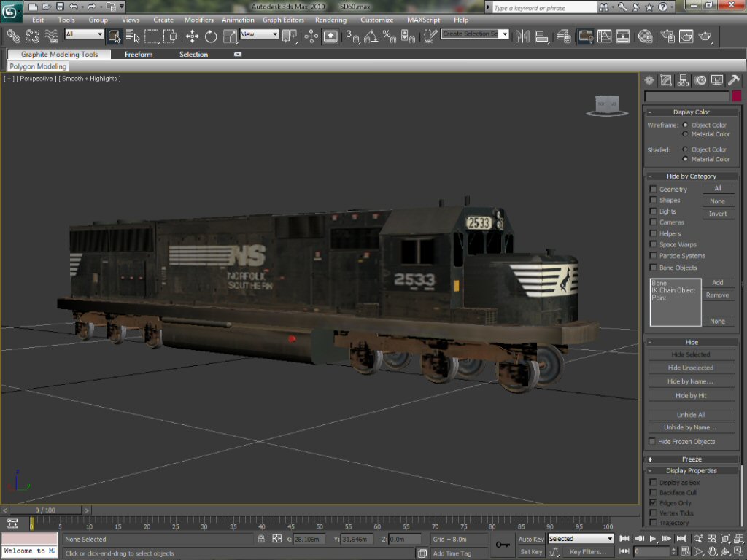Click the Select and Link tool

(13, 36)
